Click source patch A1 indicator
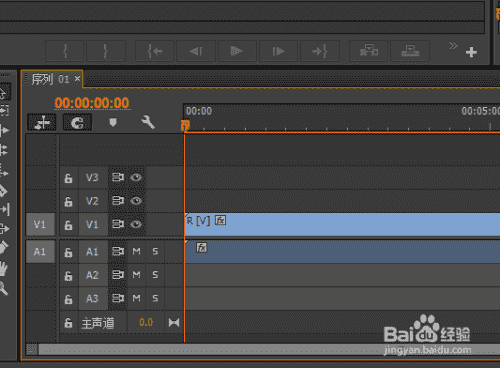This screenshot has height=368, width=500. [x=40, y=252]
